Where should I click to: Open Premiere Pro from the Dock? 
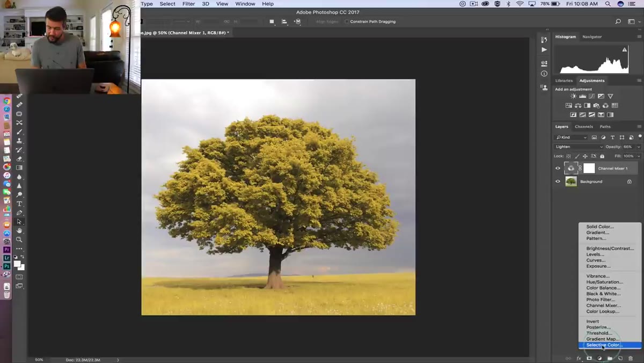7,250
